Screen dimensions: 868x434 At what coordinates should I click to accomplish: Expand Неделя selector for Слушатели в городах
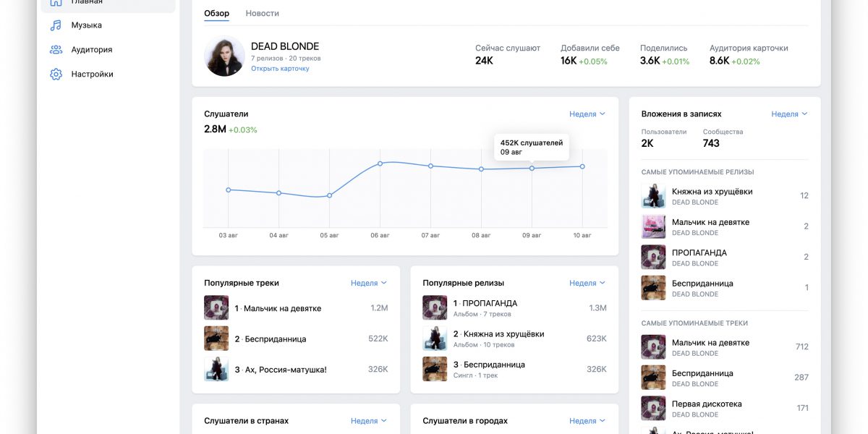[x=587, y=421]
